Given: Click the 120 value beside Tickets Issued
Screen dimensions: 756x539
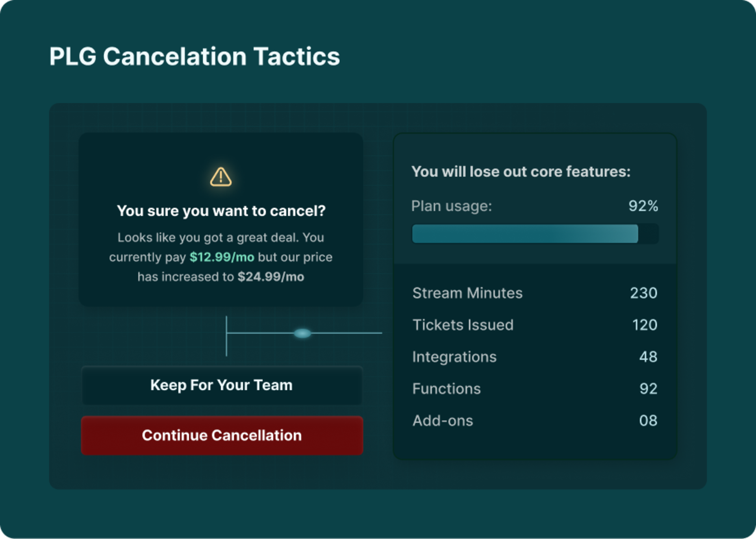Looking at the screenshot, I should point(645,325).
